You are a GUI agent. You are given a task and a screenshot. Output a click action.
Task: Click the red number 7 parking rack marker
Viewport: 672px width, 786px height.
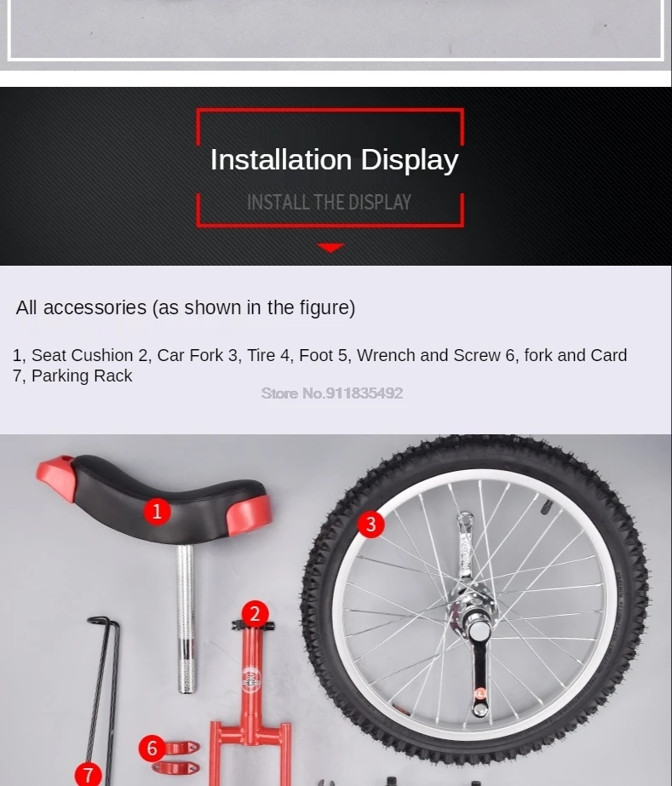point(89,775)
